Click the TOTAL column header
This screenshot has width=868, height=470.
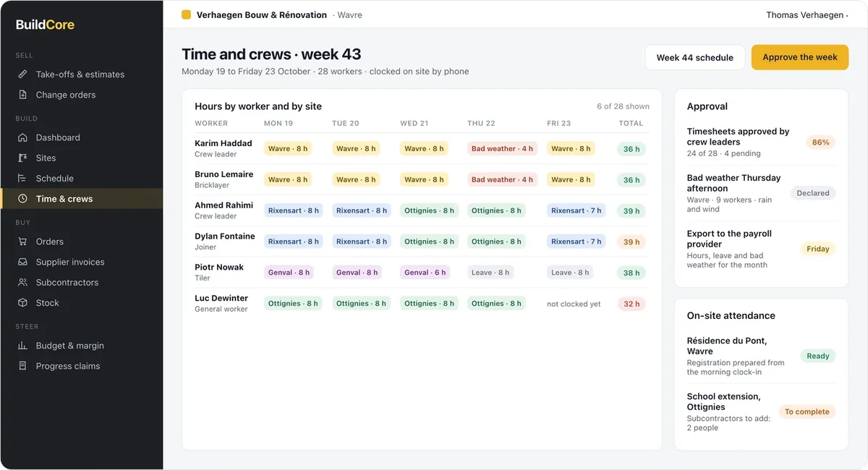click(631, 124)
